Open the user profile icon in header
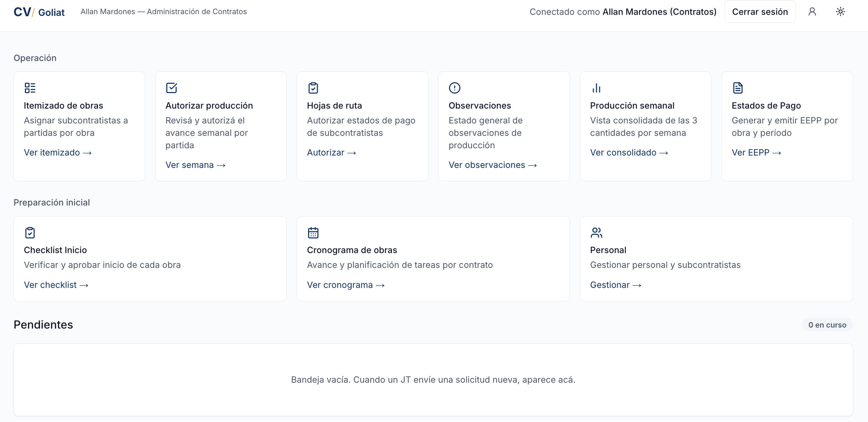Viewport: 868px width, 422px height. 812,12
